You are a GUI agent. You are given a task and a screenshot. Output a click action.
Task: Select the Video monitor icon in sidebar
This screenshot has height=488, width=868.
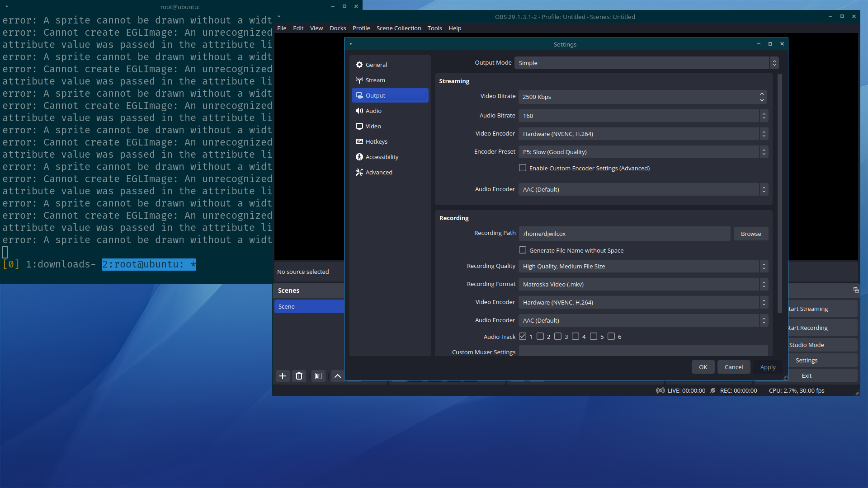pyautogui.click(x=359, y=126)
